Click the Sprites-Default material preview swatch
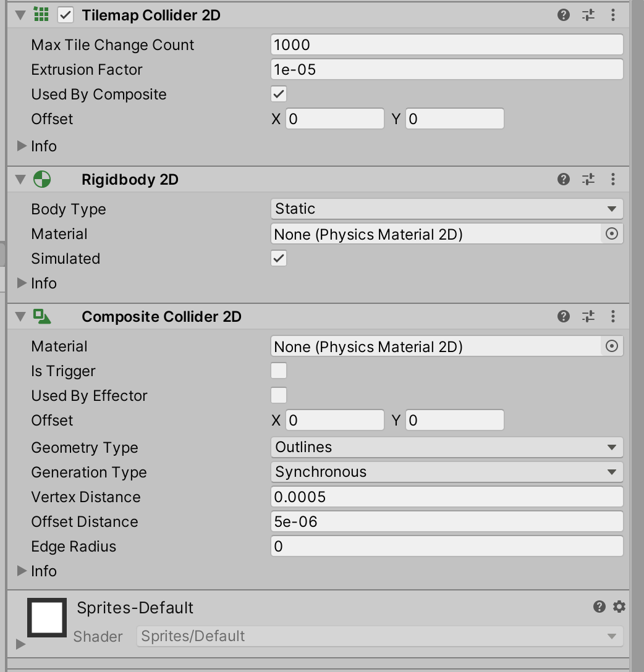The width and height of the screenshot is (644, 672). [47, 617]
